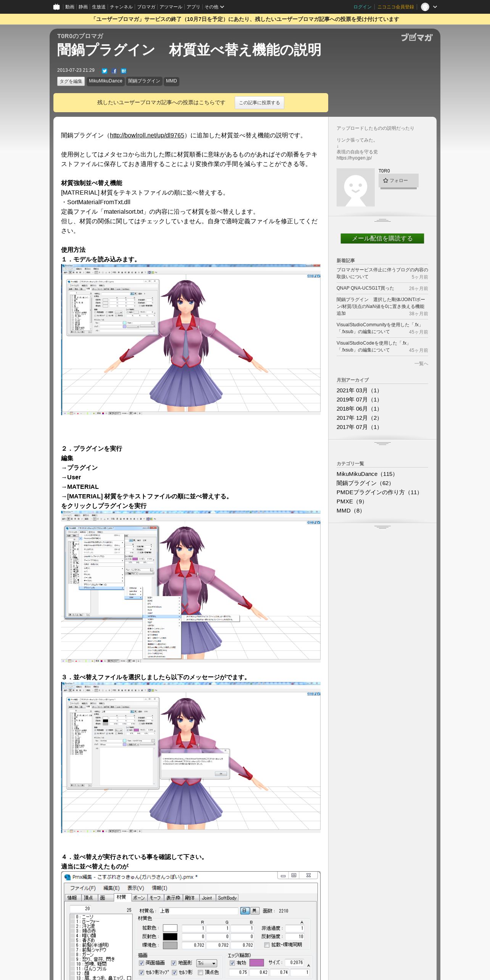The height and width of the screenshot is (980, 490).
Task: Open ブロマガサービス停止 article link
Action: (382, 273)
